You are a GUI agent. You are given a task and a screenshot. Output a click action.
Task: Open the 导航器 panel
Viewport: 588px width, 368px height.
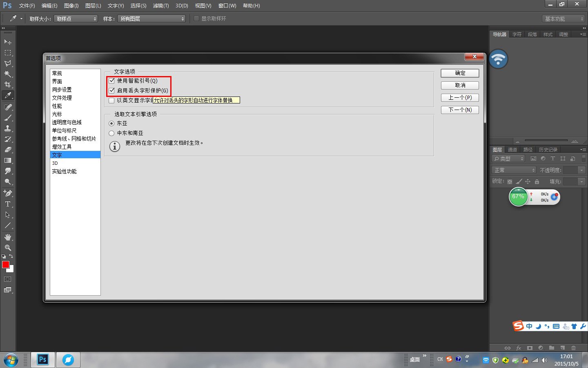click(x=499, y=34)
